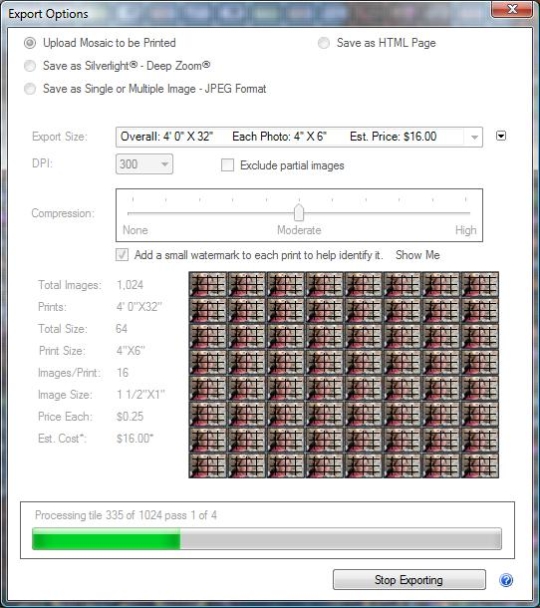Click the Est. Cost value $16.00*
Viewport: 540px width, 608px height.
[135, 439]
